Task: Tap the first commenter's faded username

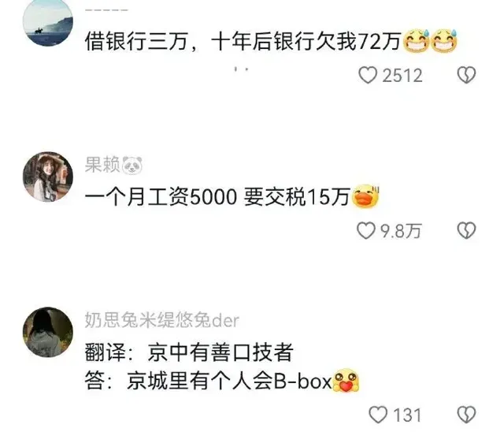Action: 107,9
